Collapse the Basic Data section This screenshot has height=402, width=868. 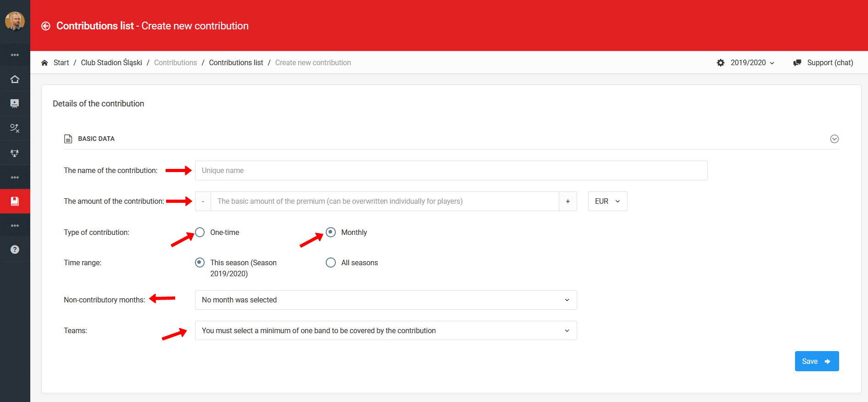pyautogui.click(x=834, y=139)
